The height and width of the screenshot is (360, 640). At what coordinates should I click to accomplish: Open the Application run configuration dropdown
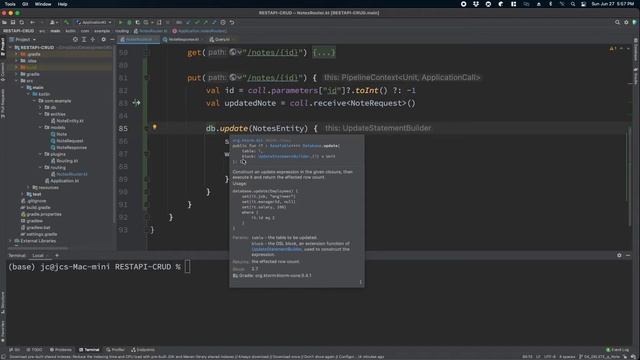click(x=94, y=22)
